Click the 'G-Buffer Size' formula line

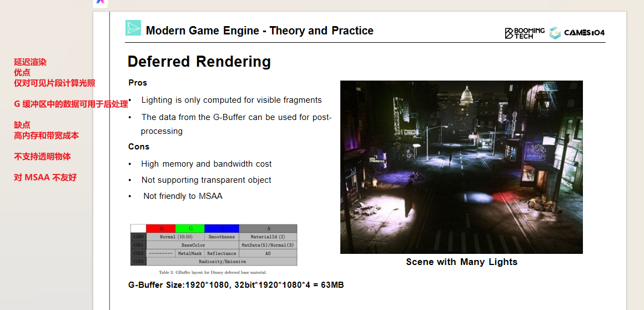tap(236, 285)
